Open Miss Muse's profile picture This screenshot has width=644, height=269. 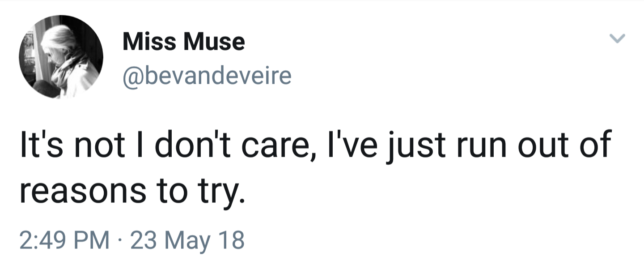pyautogui.click(x=61, y=57)
